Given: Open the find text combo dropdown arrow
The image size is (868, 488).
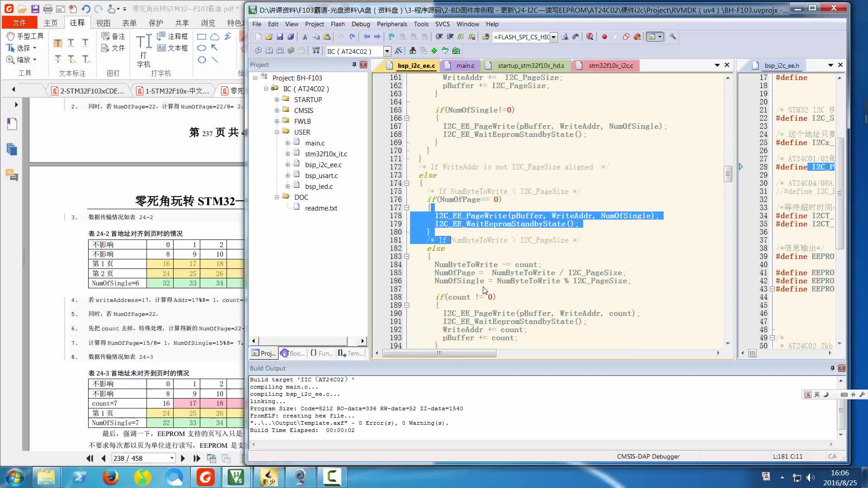Looking at the screenshot, I should click(x=553, y=37).
